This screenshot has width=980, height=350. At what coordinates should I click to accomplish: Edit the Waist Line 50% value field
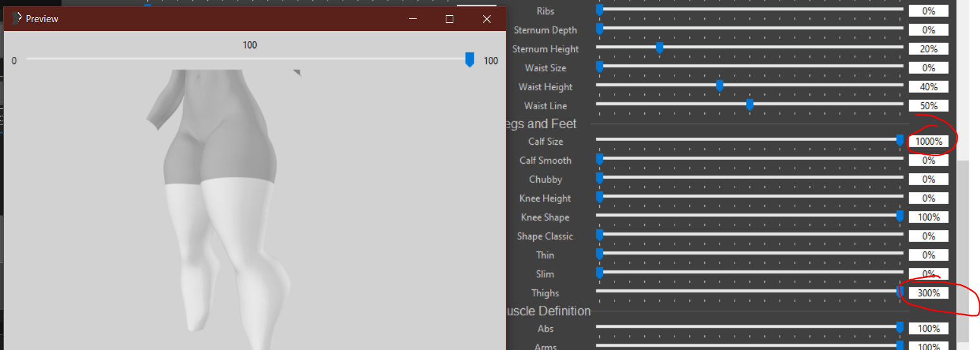coord(929,106)
